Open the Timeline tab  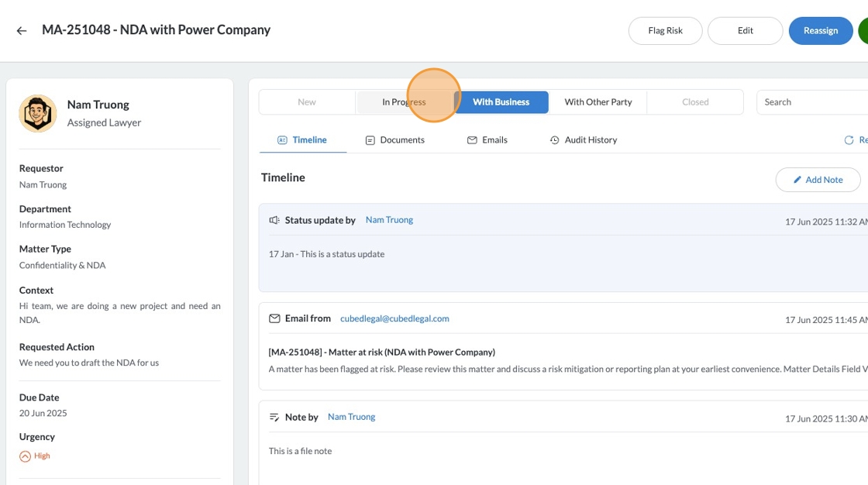(x=302, y=140)
